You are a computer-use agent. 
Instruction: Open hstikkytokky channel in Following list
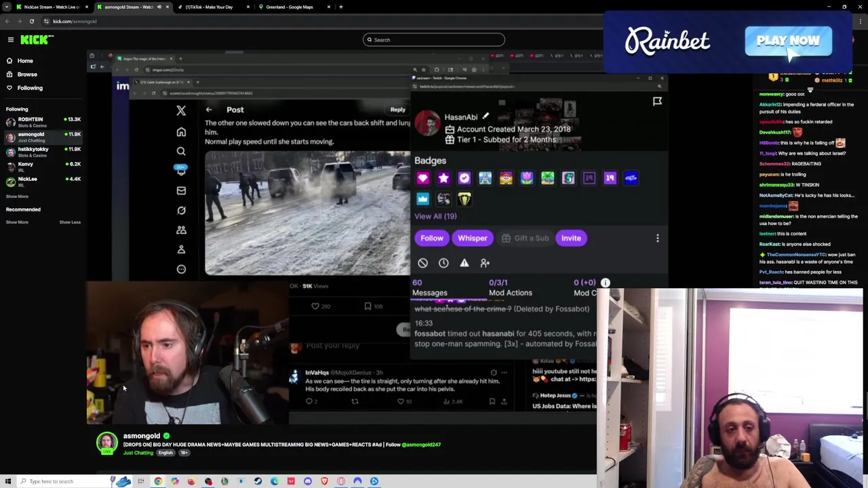point(43,152)
